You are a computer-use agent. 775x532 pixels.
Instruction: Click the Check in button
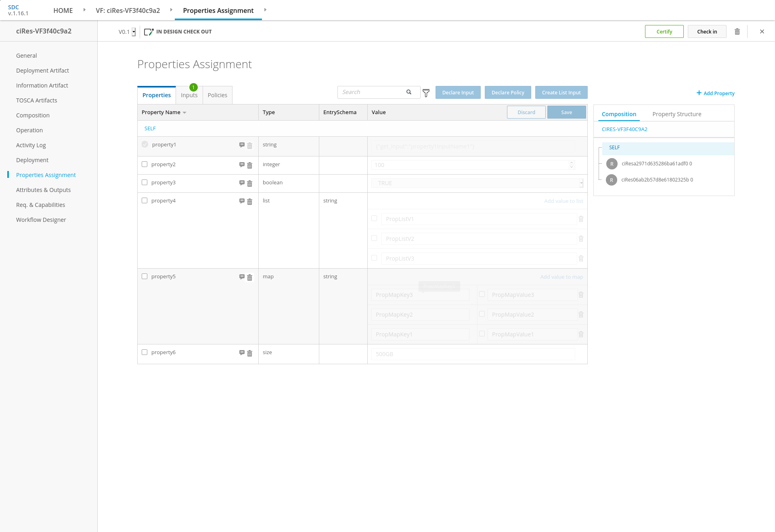pos(707,31)
